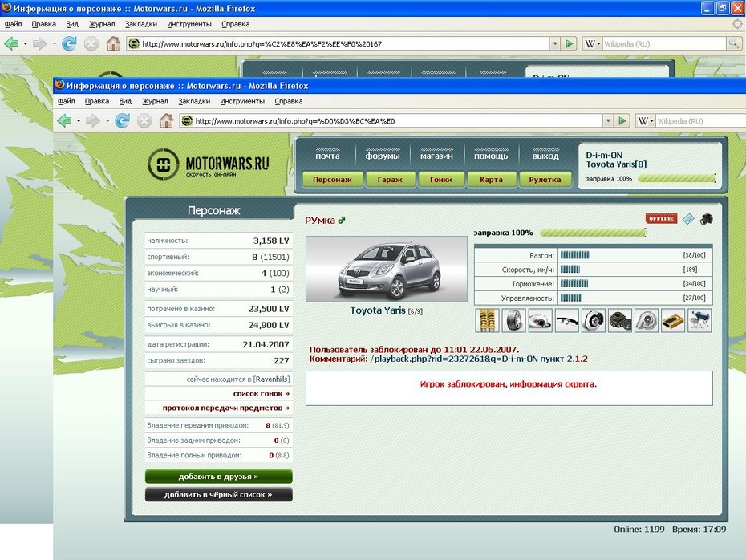The image size is (746, 560).
Task: Click the green Go arrow in background window
Action: (569, 44)
